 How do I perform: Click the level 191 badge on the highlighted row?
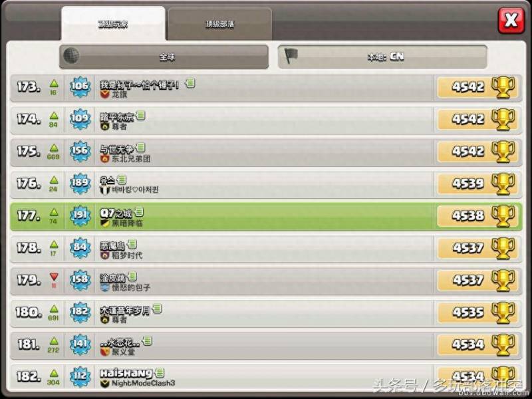[80, 215]
